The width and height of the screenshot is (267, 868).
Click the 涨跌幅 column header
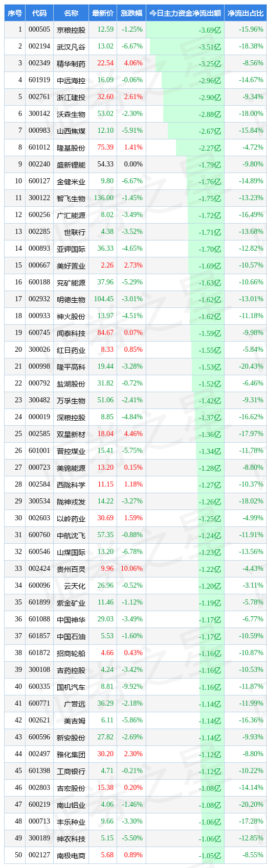point(131,13)
